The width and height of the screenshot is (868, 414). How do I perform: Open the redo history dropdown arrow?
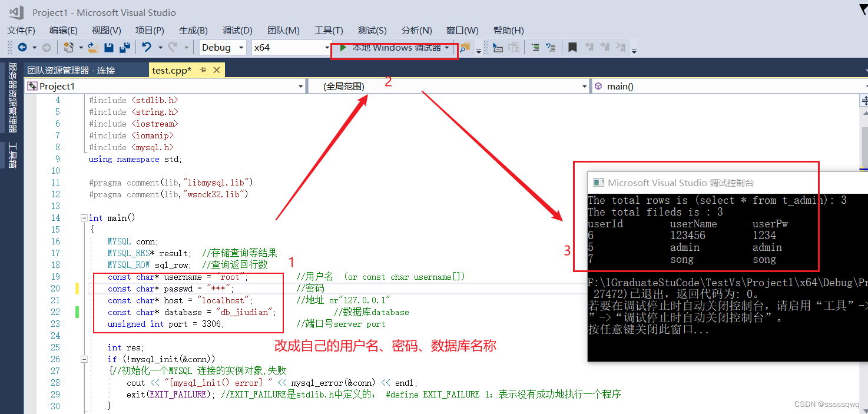(186, 48)
